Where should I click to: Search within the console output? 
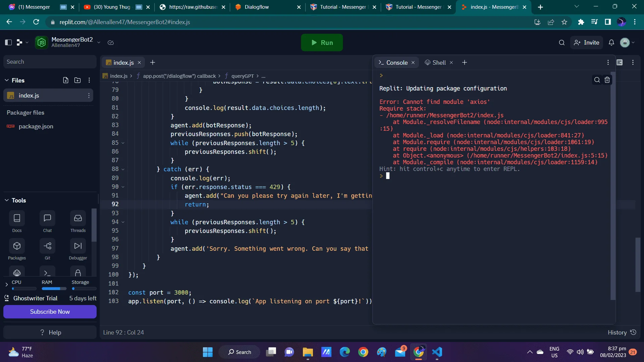coord(597,80)
